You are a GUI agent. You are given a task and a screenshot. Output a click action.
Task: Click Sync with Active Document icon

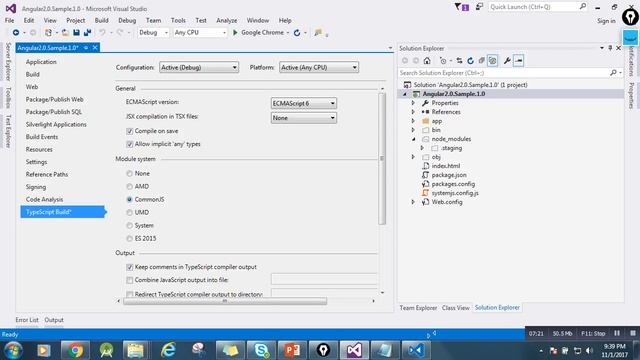click(460, 61)
